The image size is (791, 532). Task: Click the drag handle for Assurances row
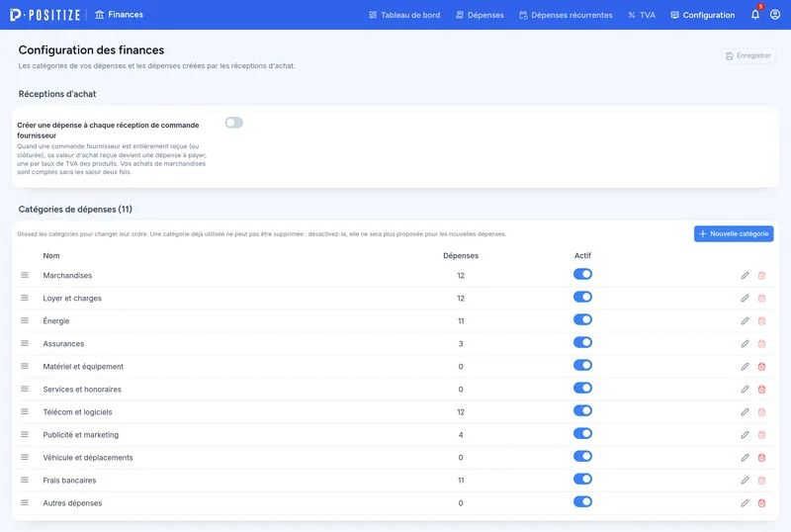(x=25, y=343)
